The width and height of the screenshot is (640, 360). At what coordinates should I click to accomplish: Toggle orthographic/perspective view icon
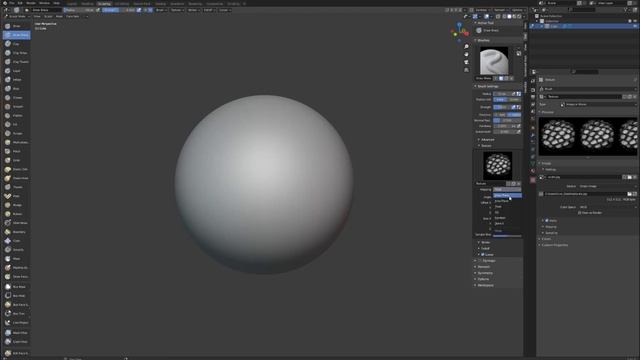[466, 70]
